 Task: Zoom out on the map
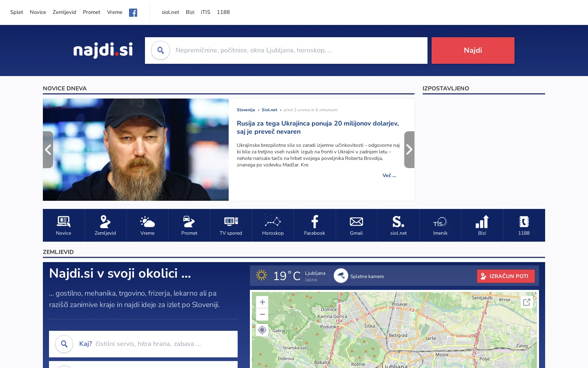pyautogui.click(x=262, y=314)
